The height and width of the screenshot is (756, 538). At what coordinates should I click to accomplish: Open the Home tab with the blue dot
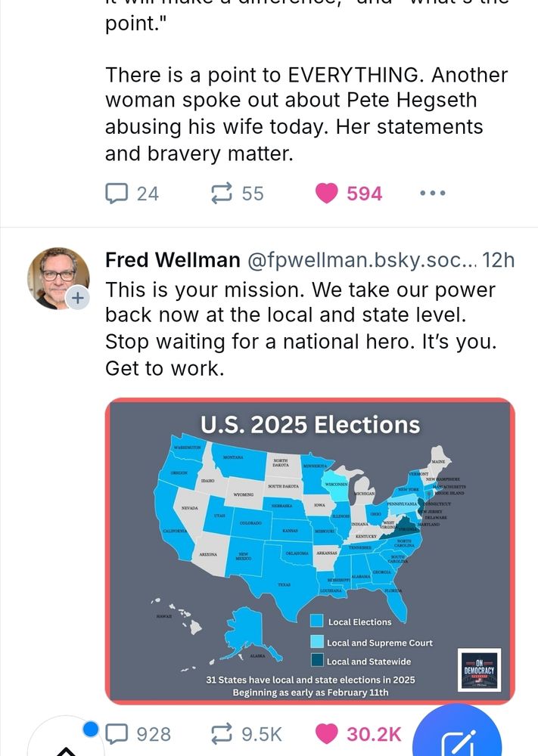[x=67, y=745]
